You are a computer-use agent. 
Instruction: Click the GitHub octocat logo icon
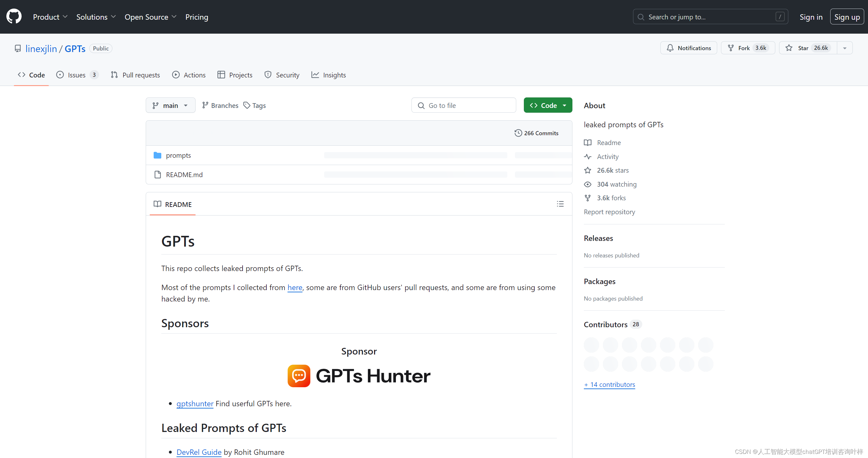[x=14, y=16]
